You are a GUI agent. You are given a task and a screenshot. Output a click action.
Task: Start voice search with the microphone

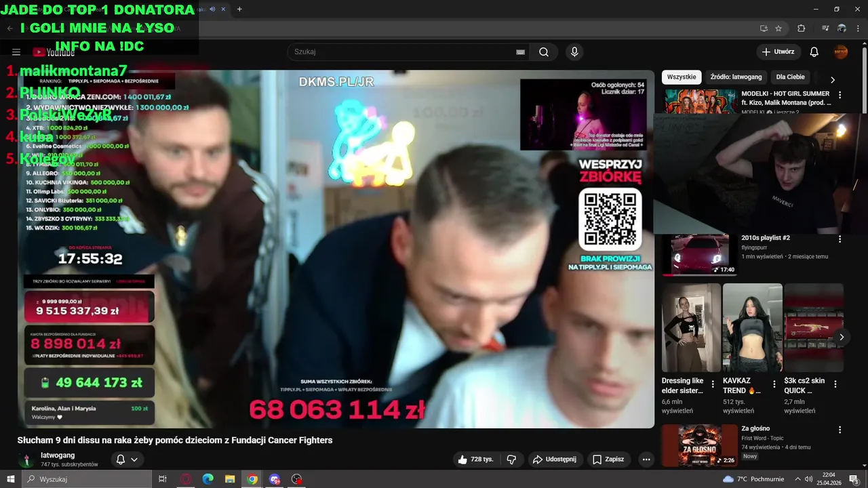pos(574,52)
